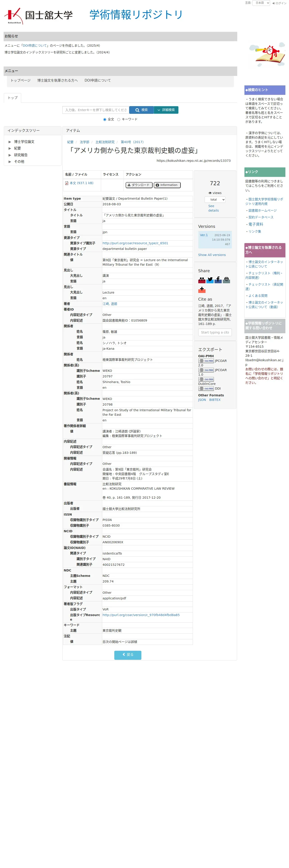Open the views 'total' period dropdown
The height and width of the screenshot is (868, 289).
click(x=215, y=200)
